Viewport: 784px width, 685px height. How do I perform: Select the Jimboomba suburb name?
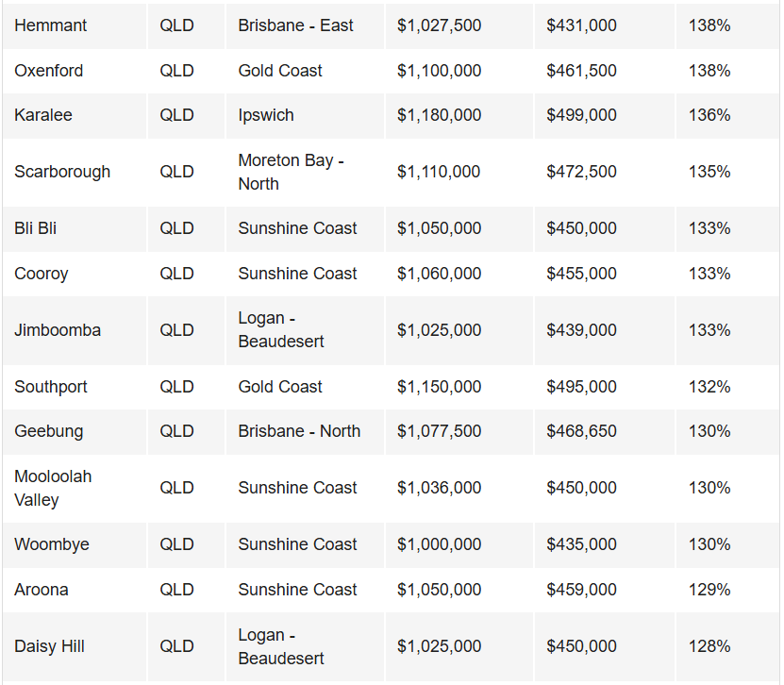tap(58, 330)
